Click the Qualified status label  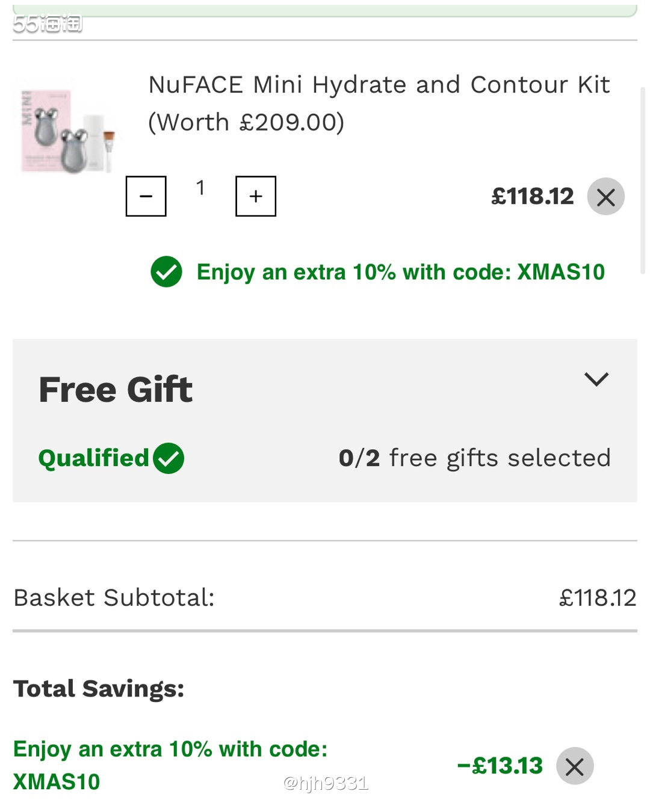93,458
